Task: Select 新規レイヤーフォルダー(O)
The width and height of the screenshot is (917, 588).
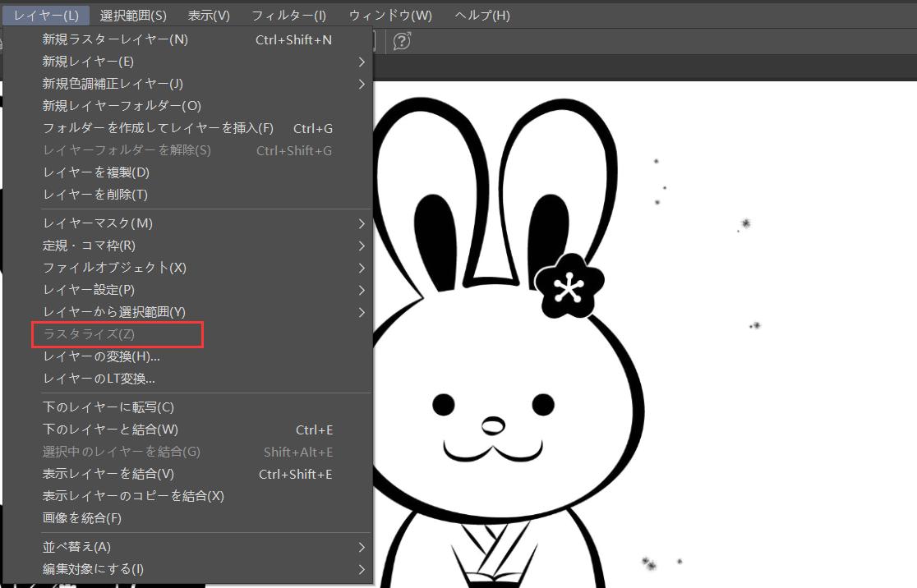Action: (122, 106)
